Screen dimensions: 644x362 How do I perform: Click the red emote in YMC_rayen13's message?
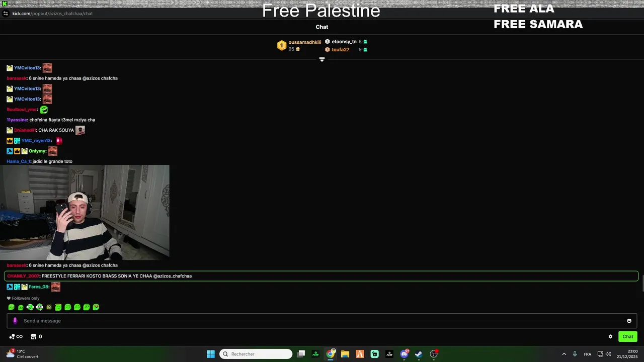59,141
